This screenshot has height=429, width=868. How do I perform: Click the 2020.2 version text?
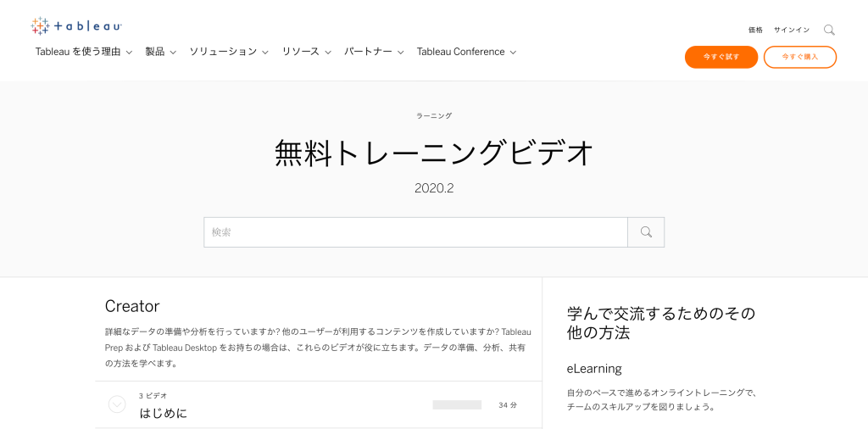coord(434,188)
